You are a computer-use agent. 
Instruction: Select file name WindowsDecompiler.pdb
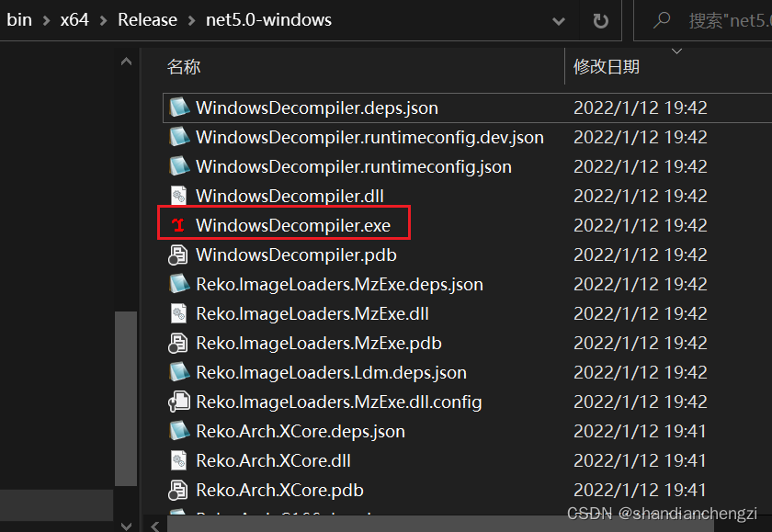coord(296,255)
